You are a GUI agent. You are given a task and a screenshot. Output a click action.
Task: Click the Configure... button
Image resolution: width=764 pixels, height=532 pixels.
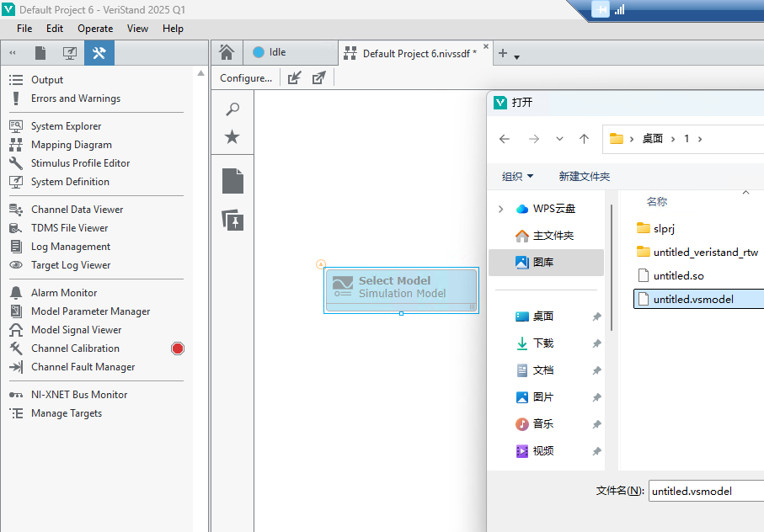(246, 78)
